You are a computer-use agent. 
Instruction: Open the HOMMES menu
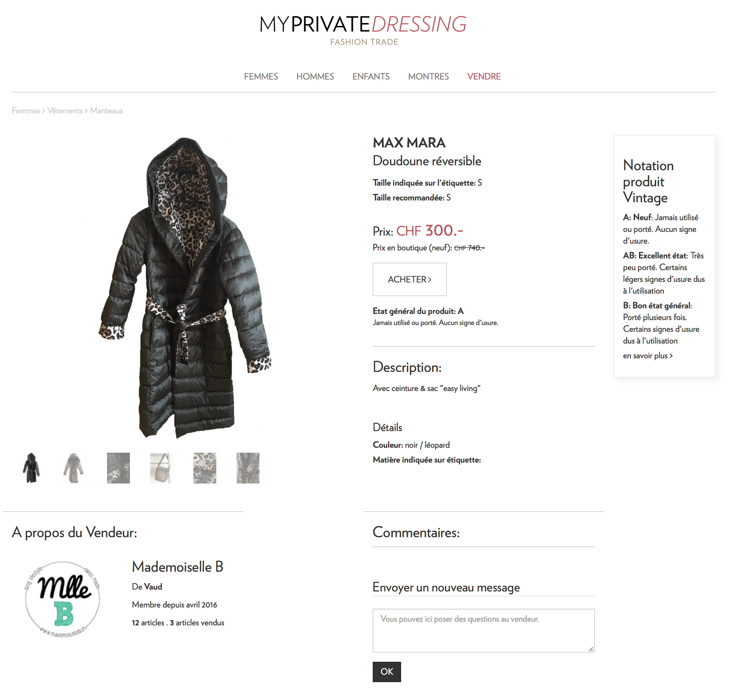pos(315,76)
